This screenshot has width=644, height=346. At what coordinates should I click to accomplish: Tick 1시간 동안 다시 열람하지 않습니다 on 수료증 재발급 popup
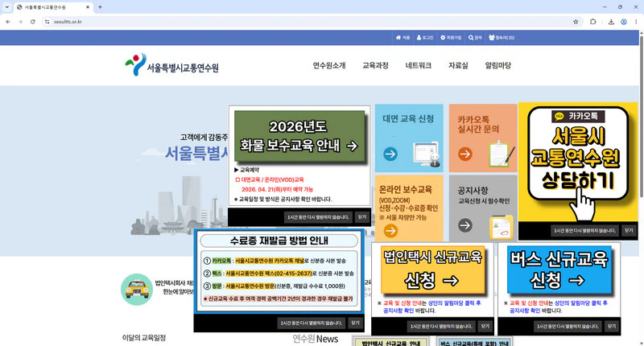pos(312,323)
